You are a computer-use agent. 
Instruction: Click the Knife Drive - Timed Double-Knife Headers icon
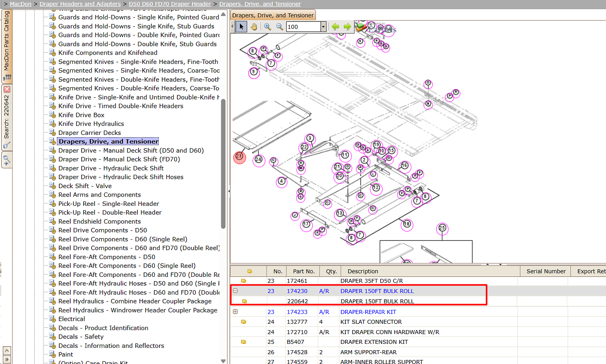[53, 106]
